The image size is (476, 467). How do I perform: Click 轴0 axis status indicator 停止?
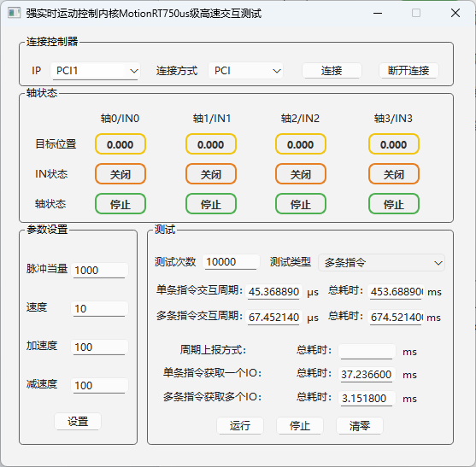(x=120, y=204)
